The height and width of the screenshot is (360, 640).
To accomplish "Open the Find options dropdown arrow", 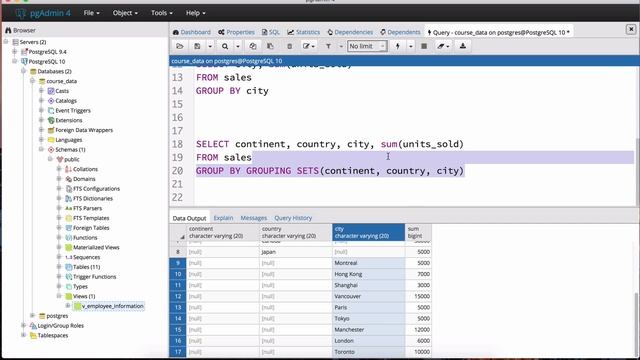I will tap(238, 46).
